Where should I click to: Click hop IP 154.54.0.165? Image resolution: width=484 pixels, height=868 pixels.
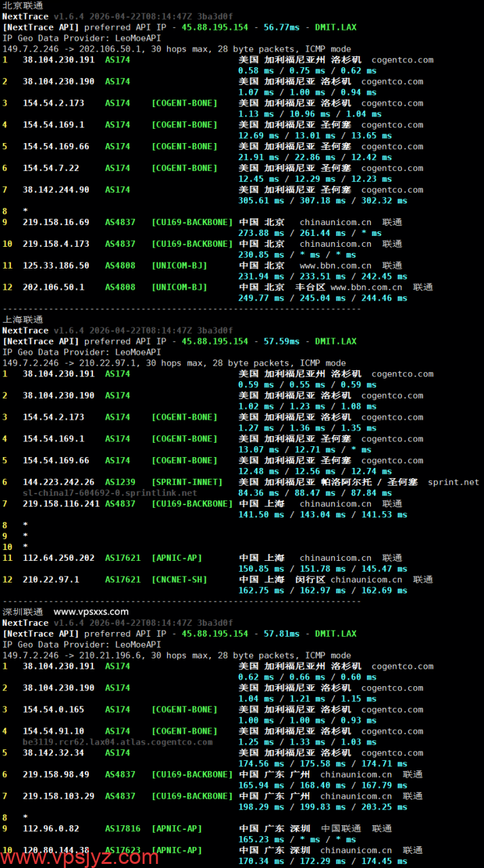coord(54,709)
